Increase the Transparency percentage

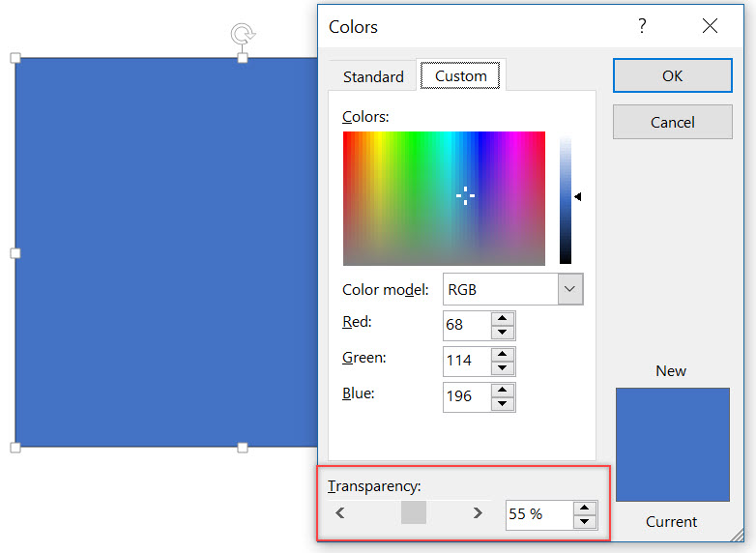[584, 508]
